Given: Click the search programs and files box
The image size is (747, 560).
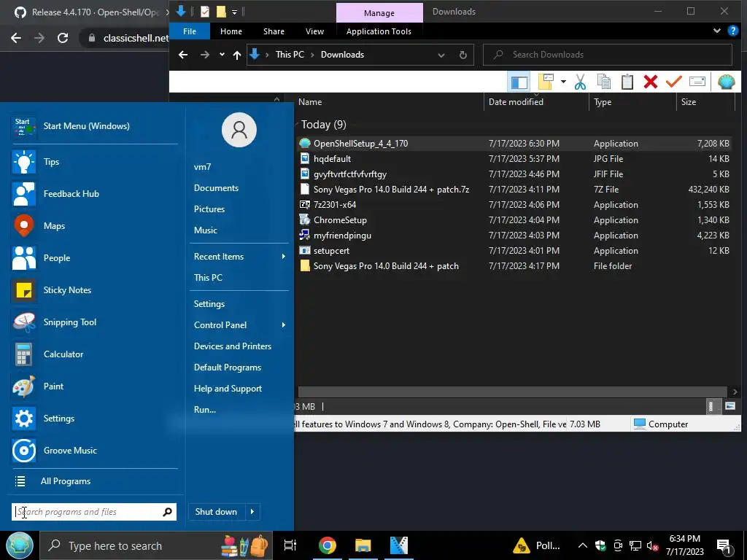Looking at the screenshot, I should pos(94,512).
